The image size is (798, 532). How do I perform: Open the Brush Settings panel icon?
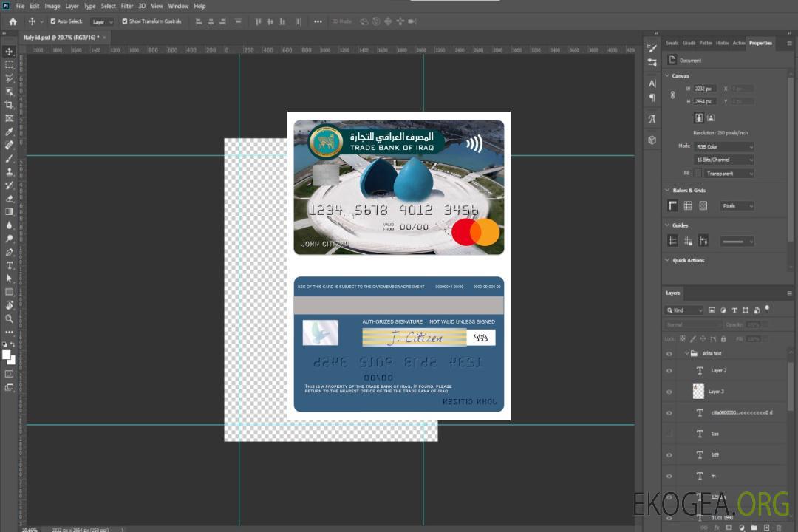click(x=652, y=48)
